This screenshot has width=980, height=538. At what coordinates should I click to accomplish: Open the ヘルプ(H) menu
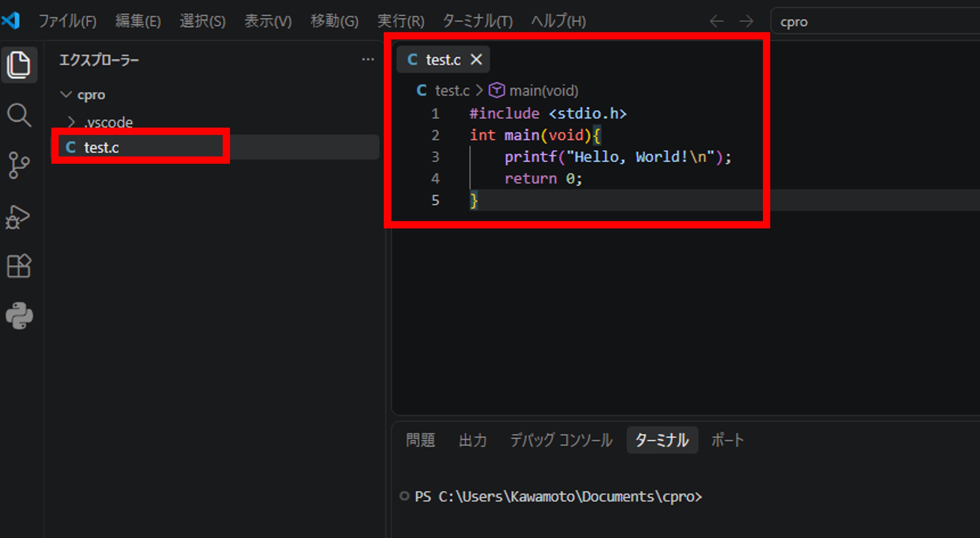click(558, 21)
